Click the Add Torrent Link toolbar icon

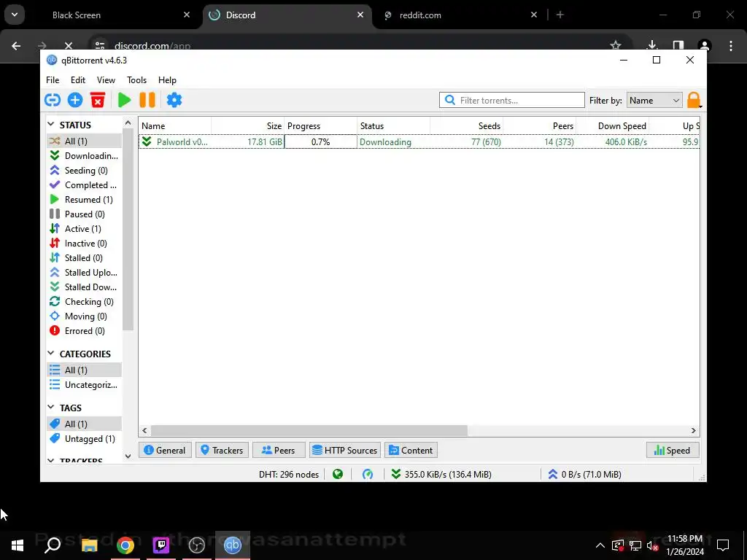tap(53, 100)
